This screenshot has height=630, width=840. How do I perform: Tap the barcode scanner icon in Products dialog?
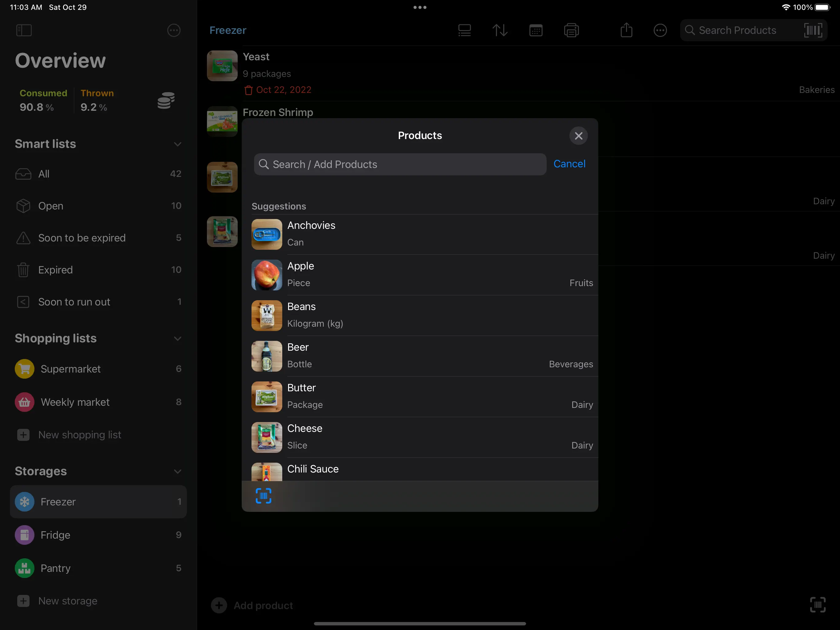click(x=263, y=496)
